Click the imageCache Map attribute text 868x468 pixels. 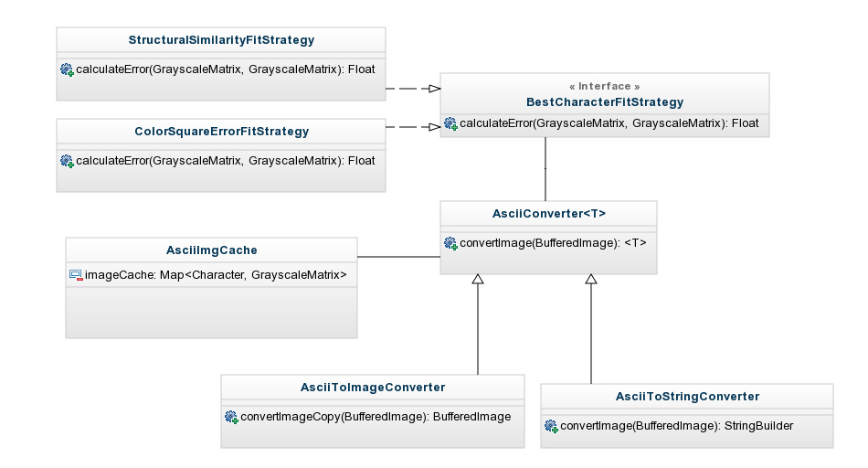216,274
